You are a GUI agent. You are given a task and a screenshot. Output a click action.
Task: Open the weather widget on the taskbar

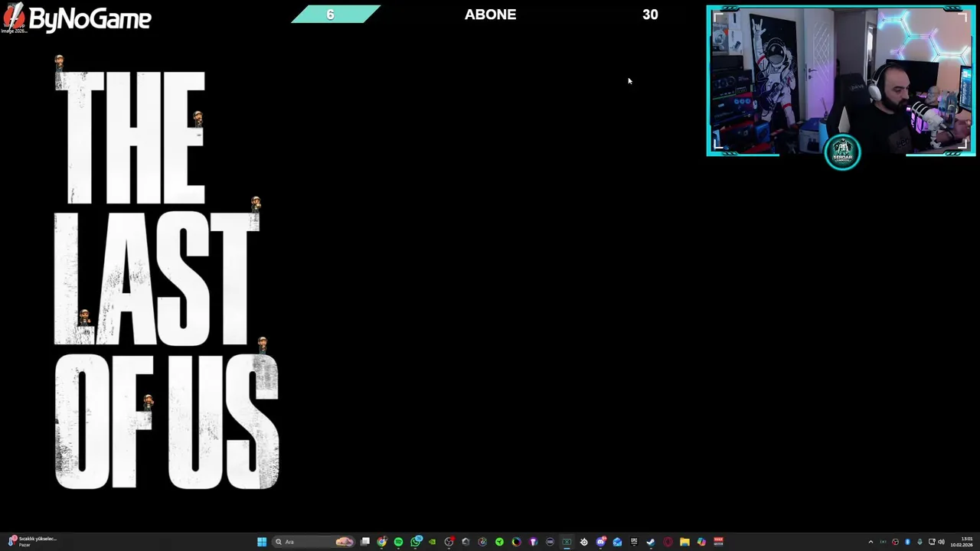tap(31, 542)
